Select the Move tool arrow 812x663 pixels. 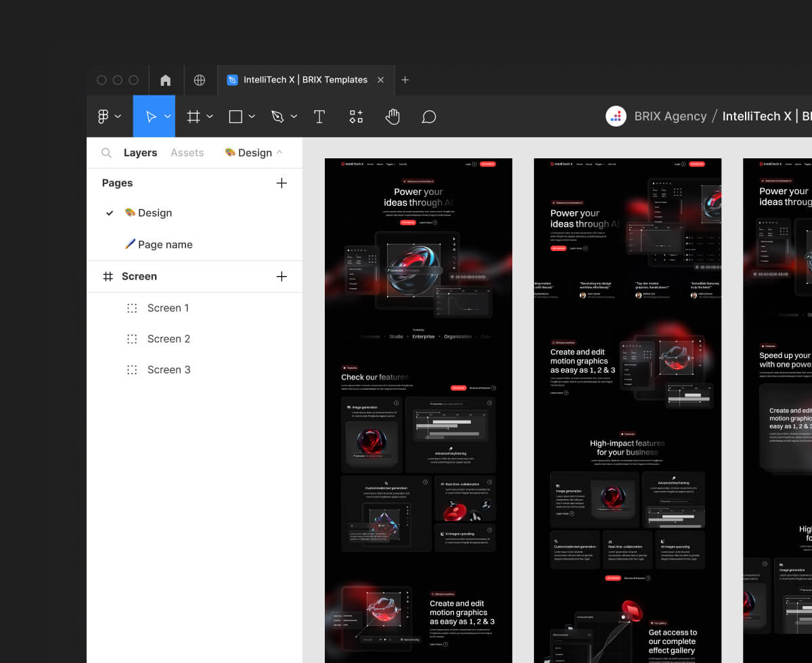pos(150,116)
